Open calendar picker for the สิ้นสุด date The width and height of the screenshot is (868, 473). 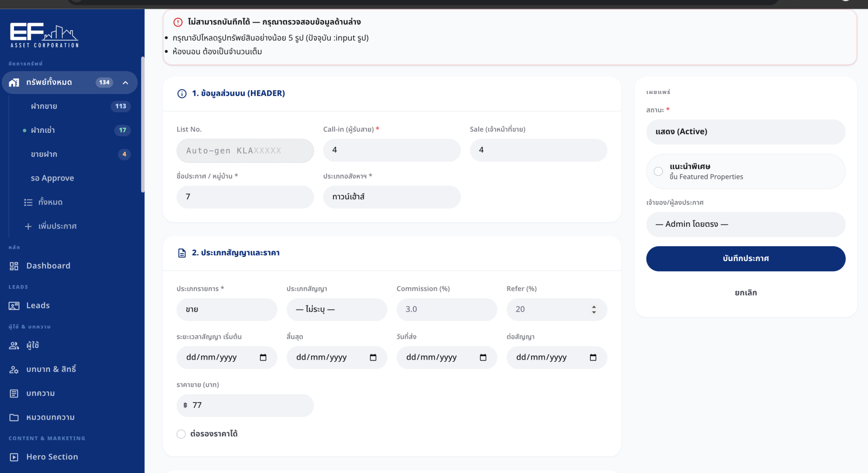click(373, 358)
